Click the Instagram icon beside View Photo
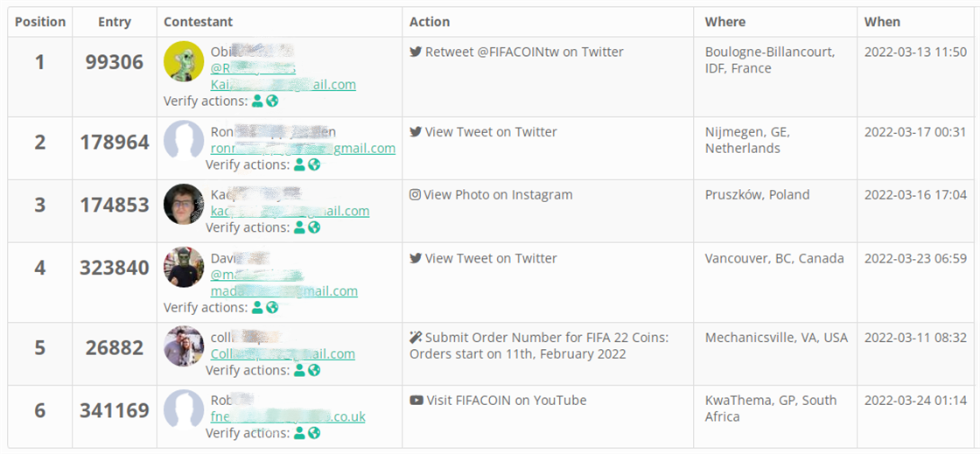The height and width of the screenshot is (454, 980). 415,195
